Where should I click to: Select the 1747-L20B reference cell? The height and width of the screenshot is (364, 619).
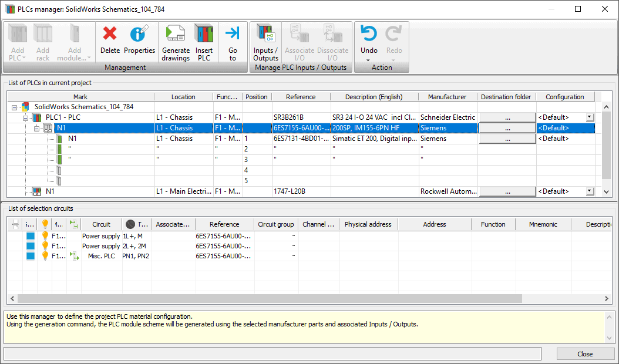coord(301,191)
